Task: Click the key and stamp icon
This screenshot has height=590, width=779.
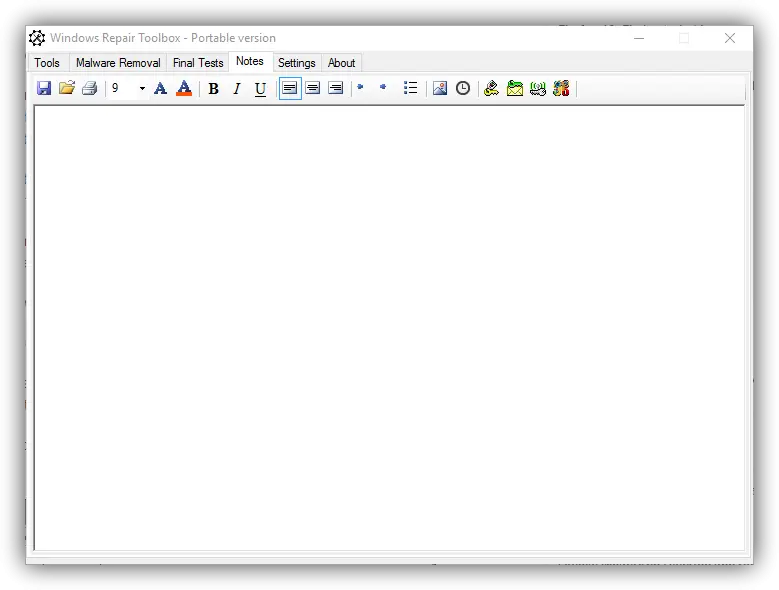Action: pos(491,88)
